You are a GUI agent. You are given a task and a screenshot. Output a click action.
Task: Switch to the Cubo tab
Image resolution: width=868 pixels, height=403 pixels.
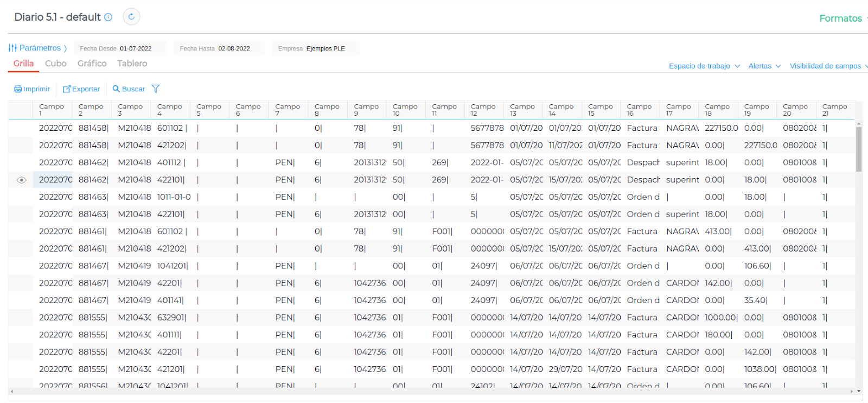56,64
